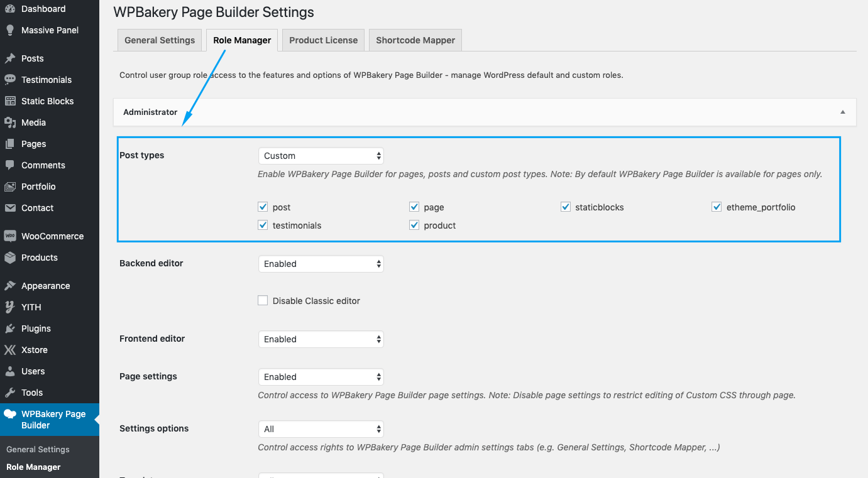Uncheck the staticblocks post type checkbox
Screen dimensions: 868x478
[x=566, y=207]
